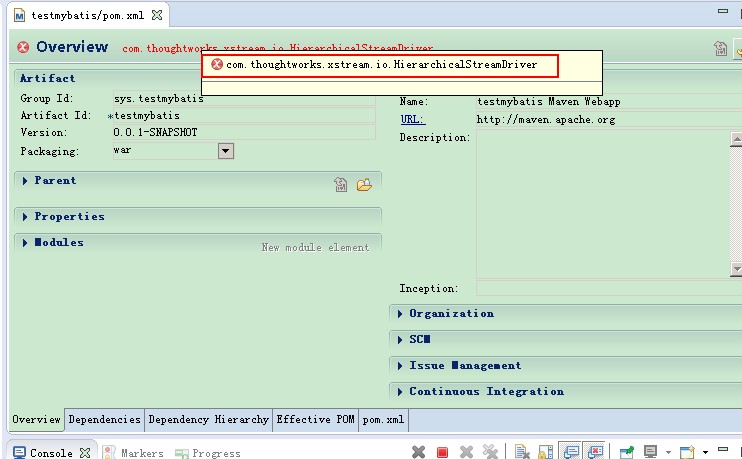This screenshot has width=742, height=459.
Task: Open the Markers view tab
Action: pyautogui.click(x=134, y=453)
